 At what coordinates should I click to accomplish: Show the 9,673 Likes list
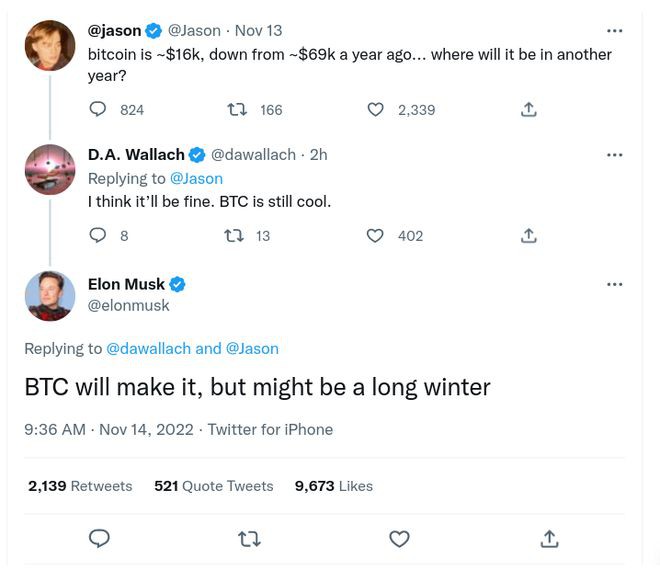[333, 486]
